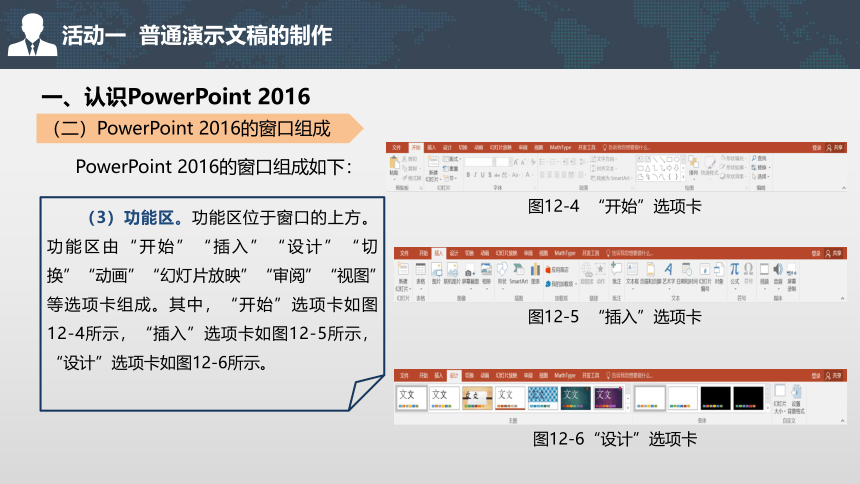Click Object (对象) icon in the Insert ribbon
860x484 pixels.
pyautogui.click(x=719, y=269)
